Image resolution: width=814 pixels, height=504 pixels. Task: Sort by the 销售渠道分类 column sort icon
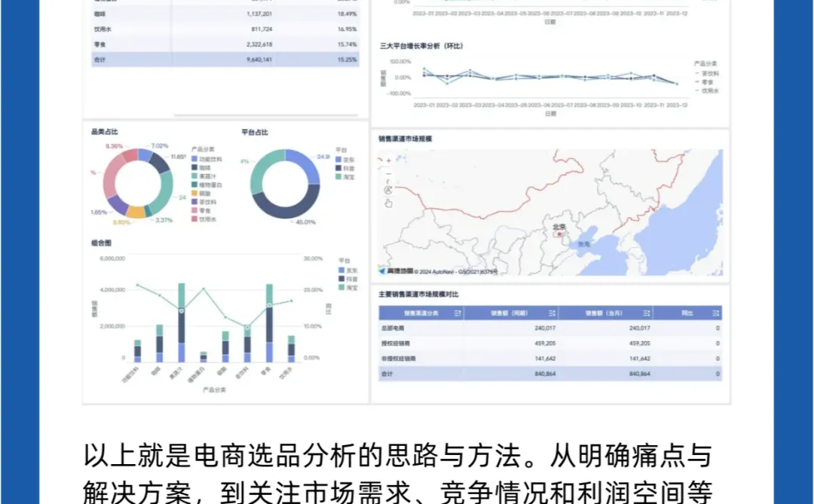tap(457, 313)
